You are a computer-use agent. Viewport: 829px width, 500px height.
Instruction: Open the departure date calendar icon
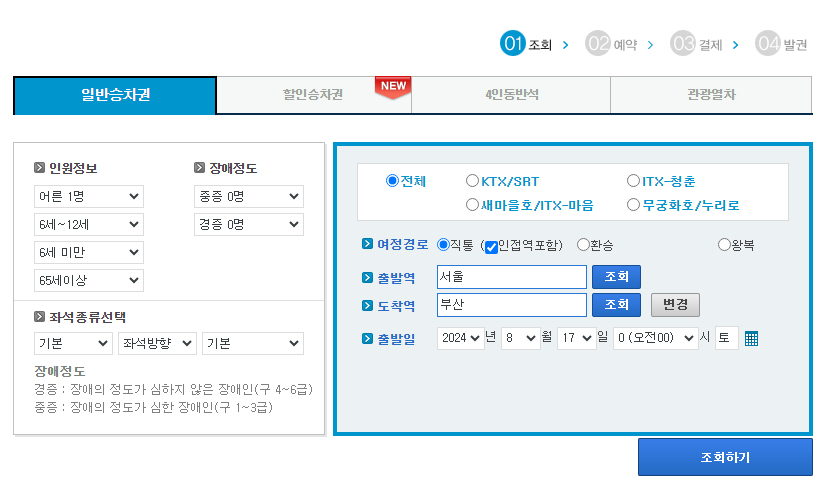point(752,338)
